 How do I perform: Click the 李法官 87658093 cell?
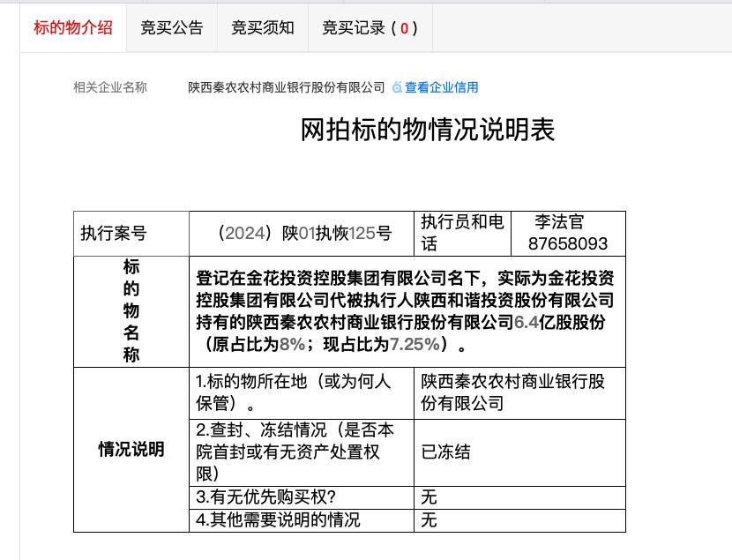(568, 234)
